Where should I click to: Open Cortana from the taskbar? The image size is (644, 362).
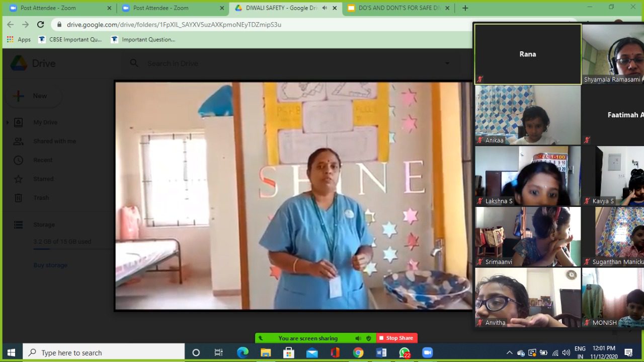[x=196, y=352]
